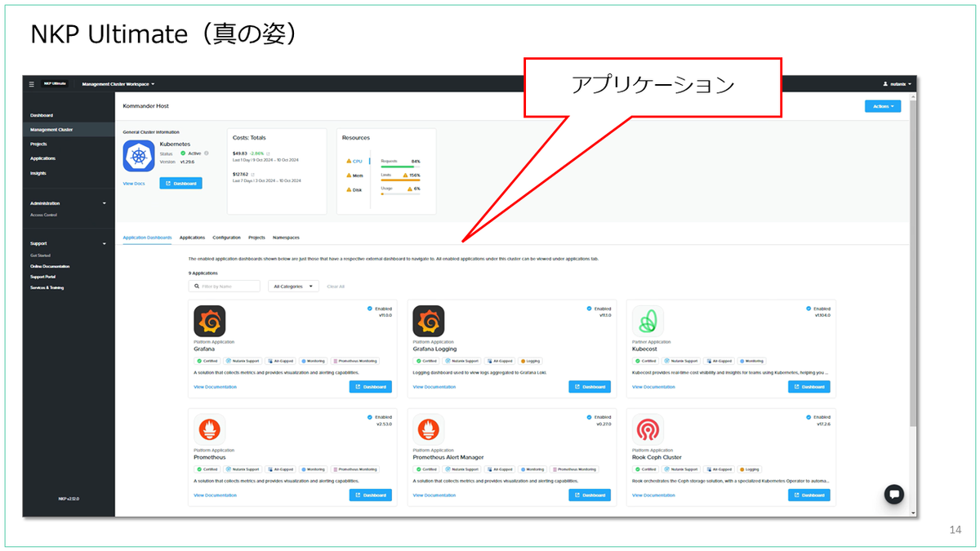Click Kubecost's Nutanix Support badge
This screenshot has width=980, height=551.
click(681, 361)
